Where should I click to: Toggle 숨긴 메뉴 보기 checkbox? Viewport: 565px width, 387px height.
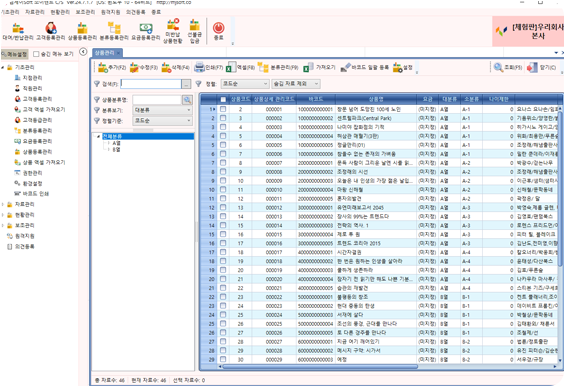[x=36, y=54]
